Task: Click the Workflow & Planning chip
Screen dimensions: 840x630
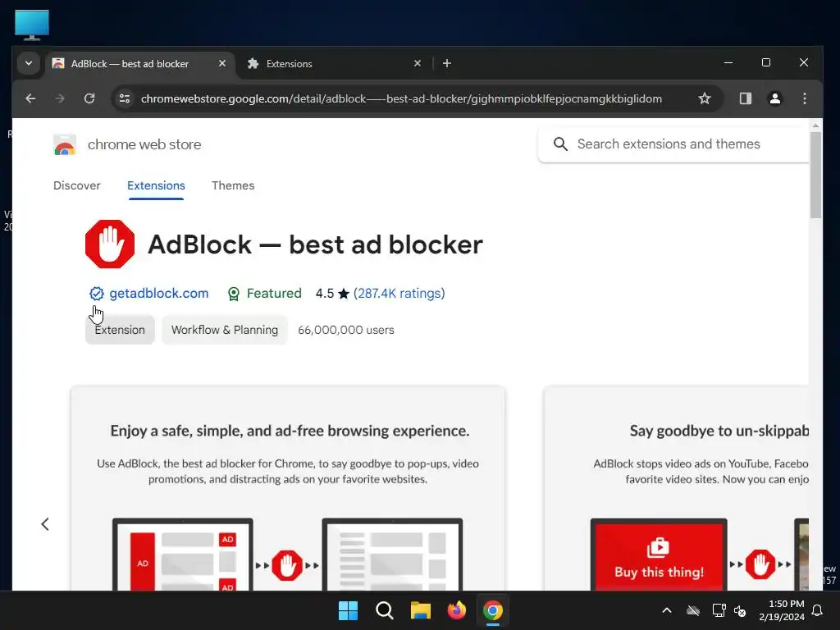Action: click(225, 330)
